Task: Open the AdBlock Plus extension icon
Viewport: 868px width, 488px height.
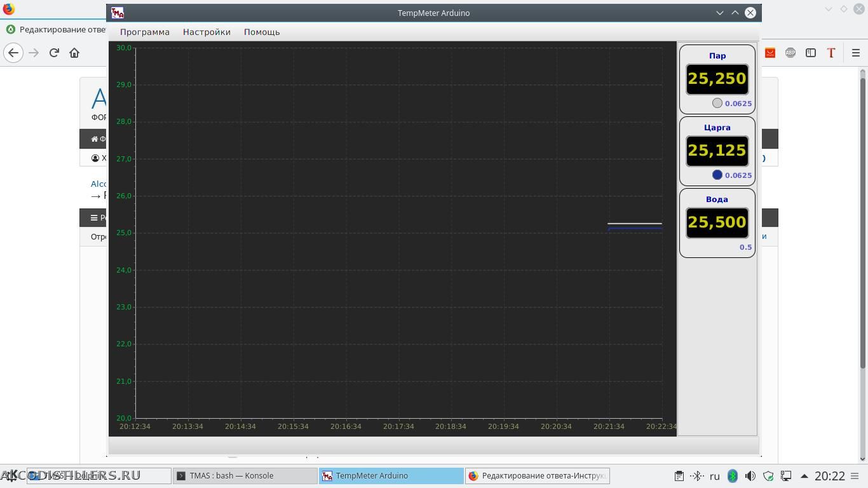Action: [x=790, y=53]
